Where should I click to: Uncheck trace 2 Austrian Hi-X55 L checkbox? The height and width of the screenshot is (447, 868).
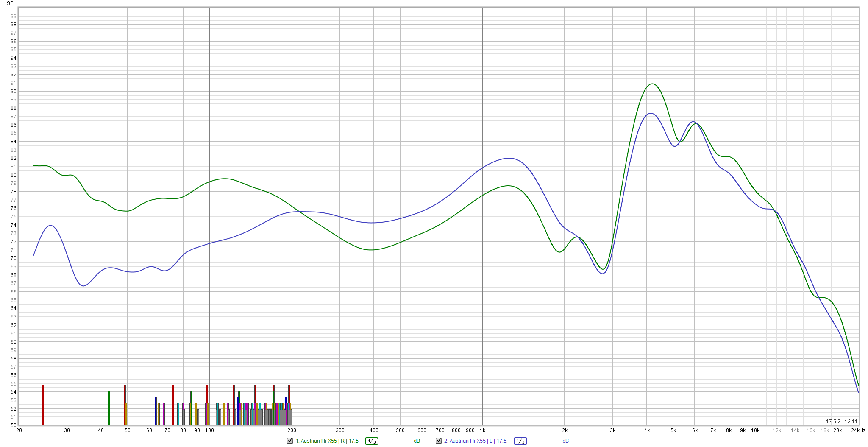pyautogui.click(x=439, y=441)
